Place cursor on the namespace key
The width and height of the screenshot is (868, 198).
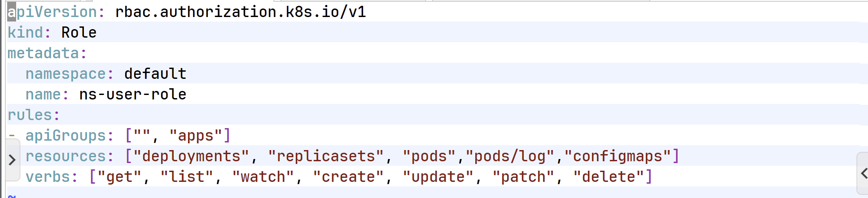66,73
